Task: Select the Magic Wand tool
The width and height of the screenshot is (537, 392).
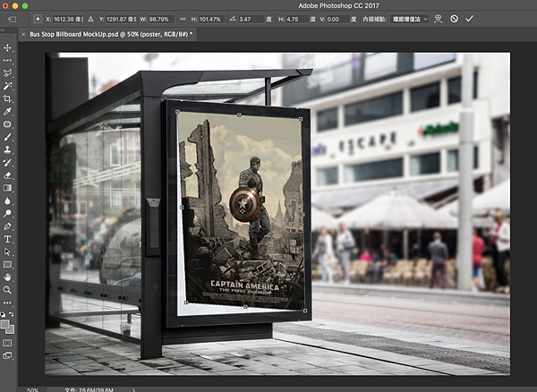Action: [8, 86]
